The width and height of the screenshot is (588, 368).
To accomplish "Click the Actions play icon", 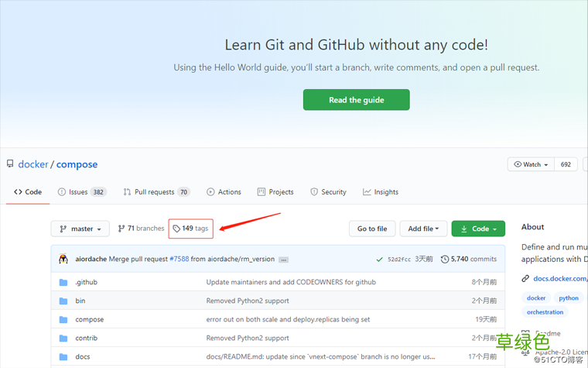I will pyautogui.click(x=210, y=192).
